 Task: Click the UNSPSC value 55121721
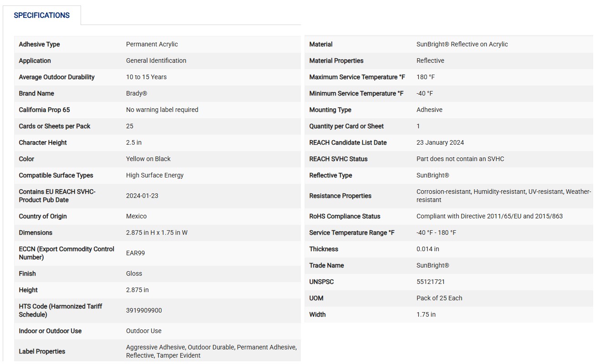click(x=431, y=282)
